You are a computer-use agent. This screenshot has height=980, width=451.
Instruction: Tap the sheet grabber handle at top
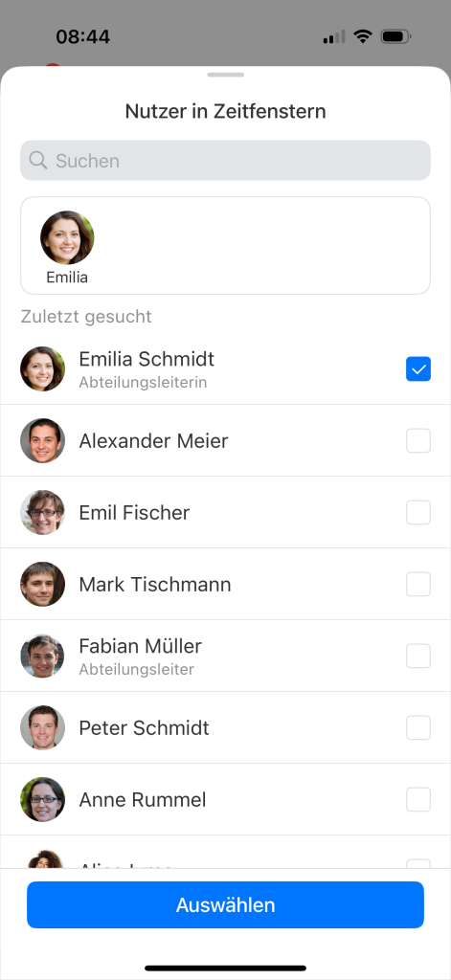(x=225, y=75)
